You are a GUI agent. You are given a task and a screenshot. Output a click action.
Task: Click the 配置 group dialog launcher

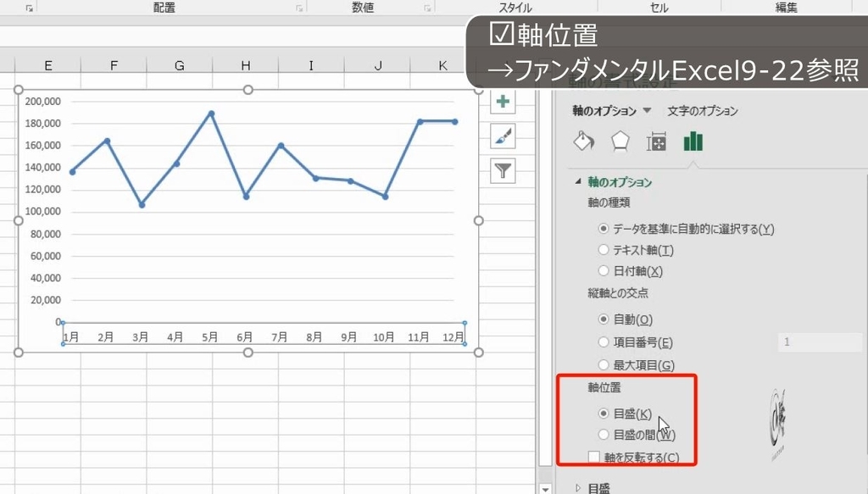[x=298, y=7]
